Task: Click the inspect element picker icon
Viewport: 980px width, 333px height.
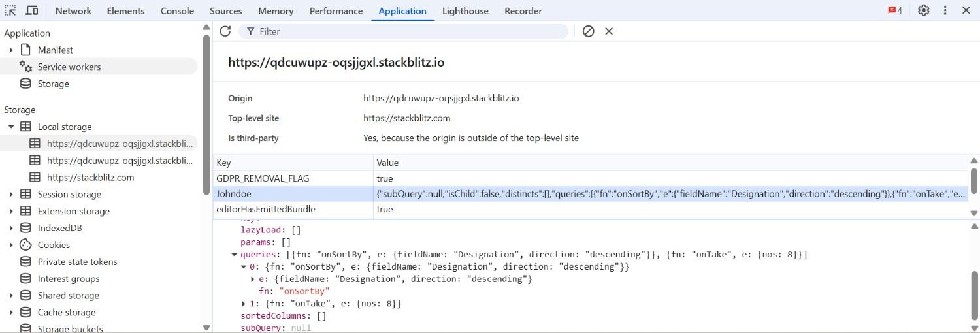Action: [x=10, y=10]
